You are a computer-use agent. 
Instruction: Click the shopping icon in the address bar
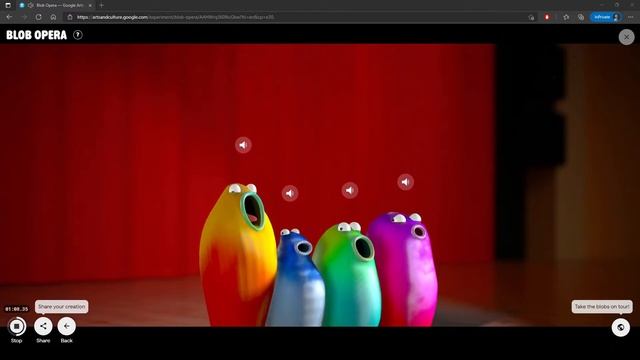531,17
